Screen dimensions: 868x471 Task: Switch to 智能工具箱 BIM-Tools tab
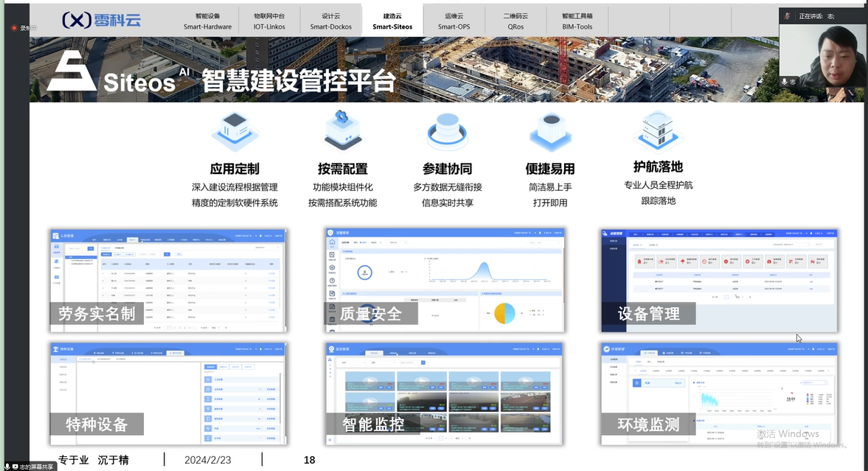577,21
